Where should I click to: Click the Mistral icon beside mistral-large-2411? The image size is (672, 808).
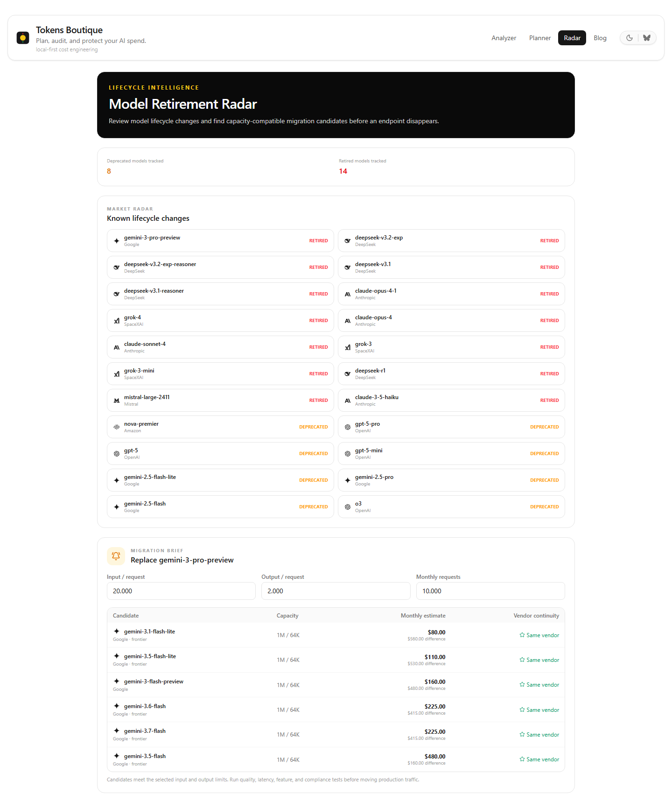(117, 400)
